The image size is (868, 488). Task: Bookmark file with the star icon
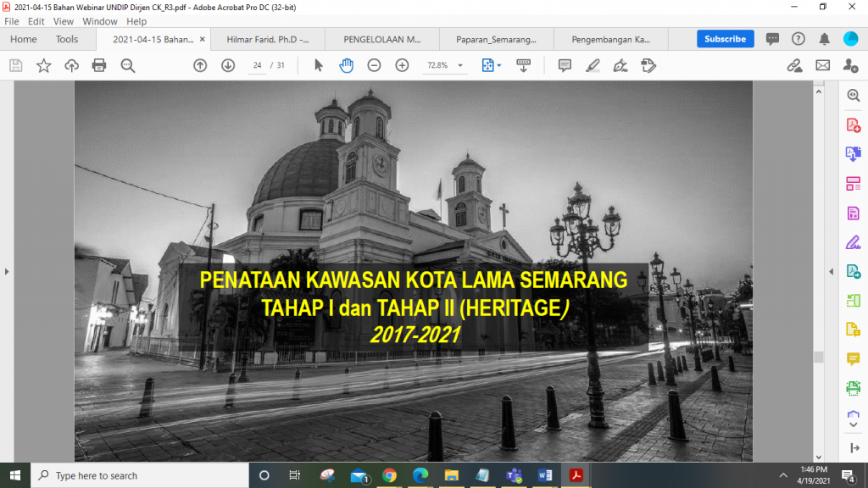click(43, 65)
